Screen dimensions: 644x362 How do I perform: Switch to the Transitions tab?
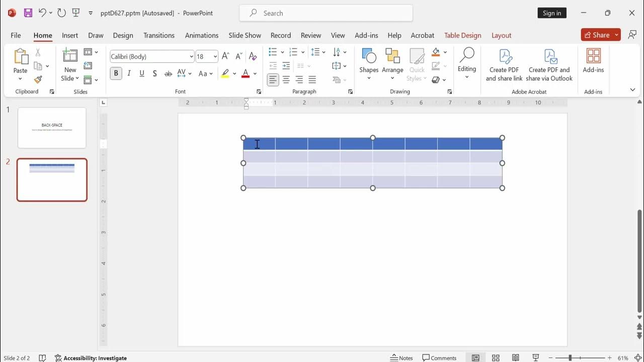pos(159,35)
